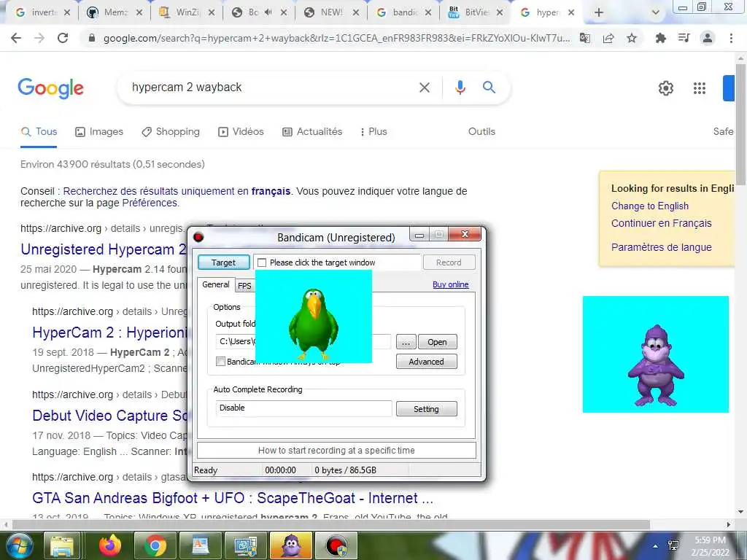Click the forward navigation arrow
This screenshot has height=560, width=747.
(39, 38)
